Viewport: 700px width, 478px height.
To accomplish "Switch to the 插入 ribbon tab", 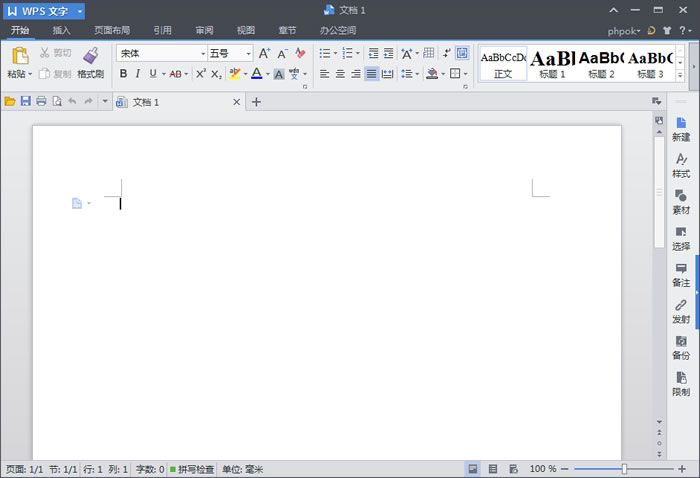I will coord(62,30).
